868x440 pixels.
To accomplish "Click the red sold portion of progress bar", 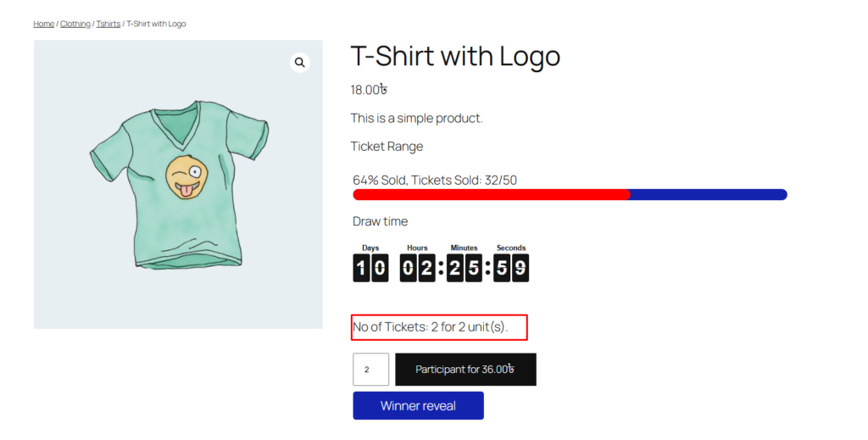I will click(491, 195).
